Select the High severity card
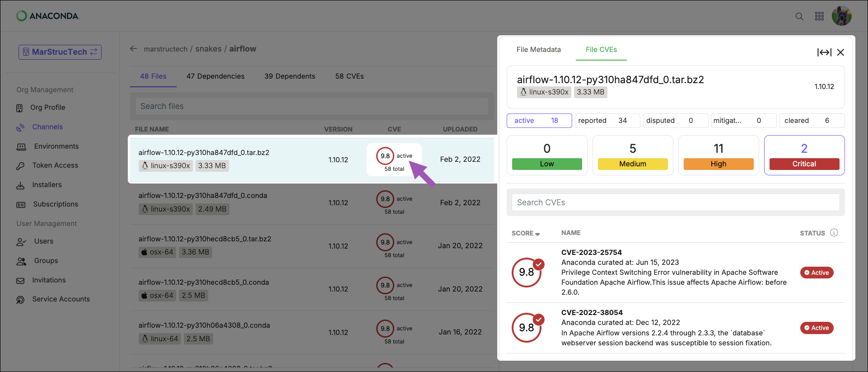868x372 pixels. pyautogui.click(x=719, y=155)
